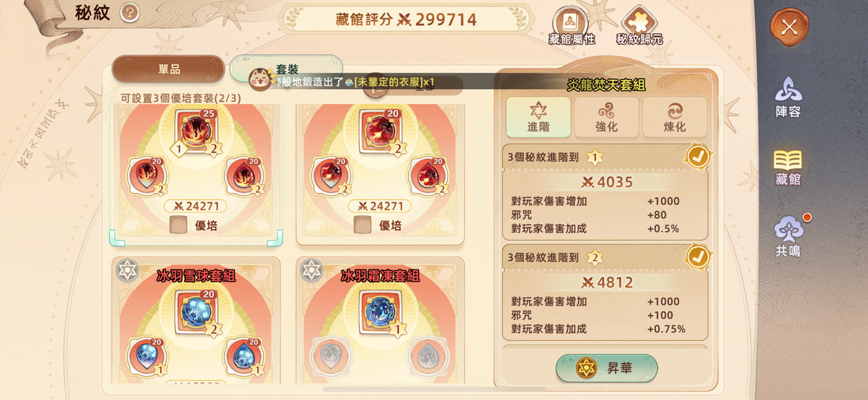Switch to the 單品 tab

(168, 69)
